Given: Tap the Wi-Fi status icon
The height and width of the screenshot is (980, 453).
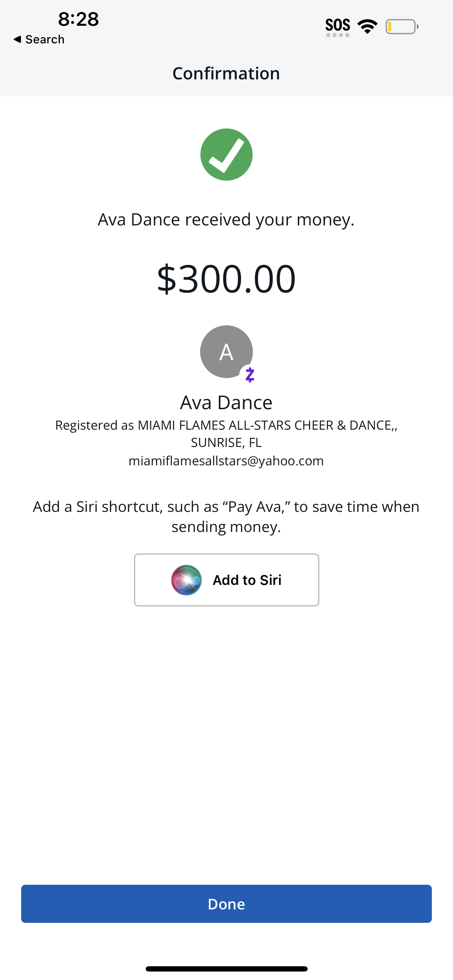Looking at the screenshot, I should tap(367, 26).
